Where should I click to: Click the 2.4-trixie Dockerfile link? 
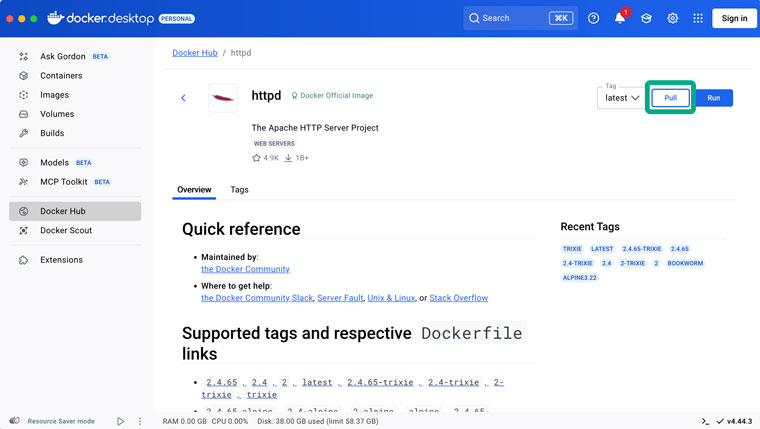click(453, 382)
